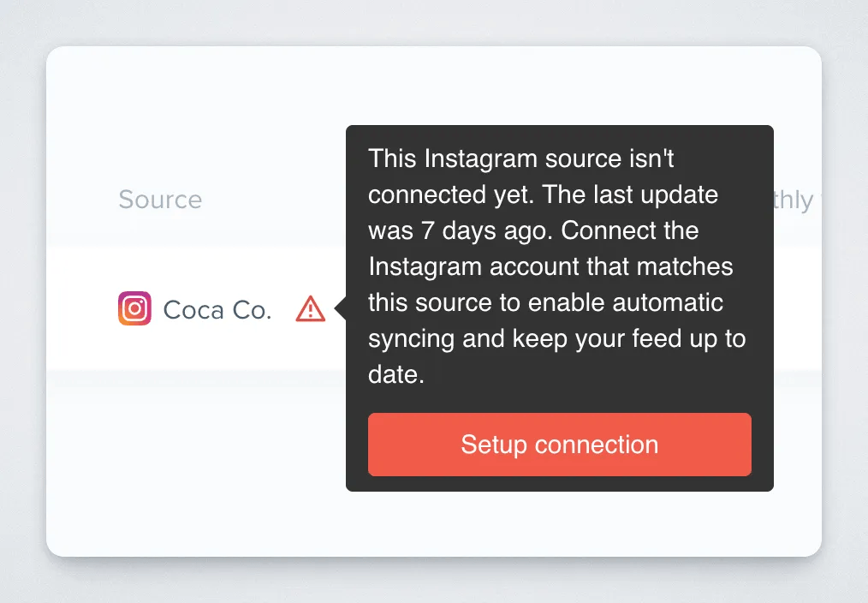The width and height of the screenshot is (868, 603).
Task: Click the Instagram logo icon
Action: 134,308
